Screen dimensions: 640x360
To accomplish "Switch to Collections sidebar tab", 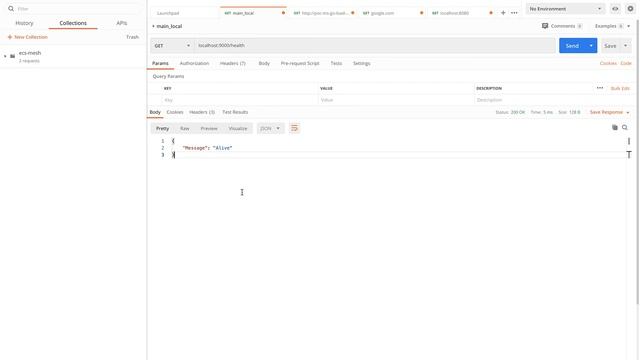I will click(x=73, y=23).
